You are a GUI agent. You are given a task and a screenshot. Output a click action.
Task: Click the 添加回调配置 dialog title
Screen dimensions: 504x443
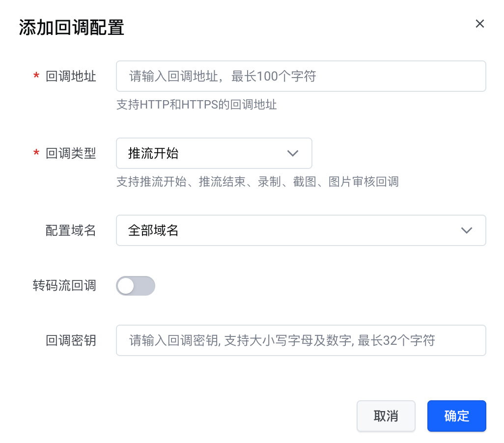[x=72, y=28]
